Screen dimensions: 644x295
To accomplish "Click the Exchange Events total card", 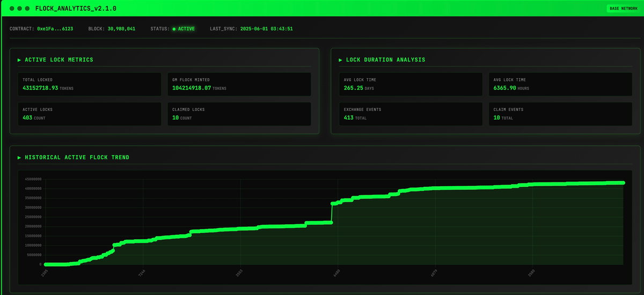I will click(x=411, y=114).
